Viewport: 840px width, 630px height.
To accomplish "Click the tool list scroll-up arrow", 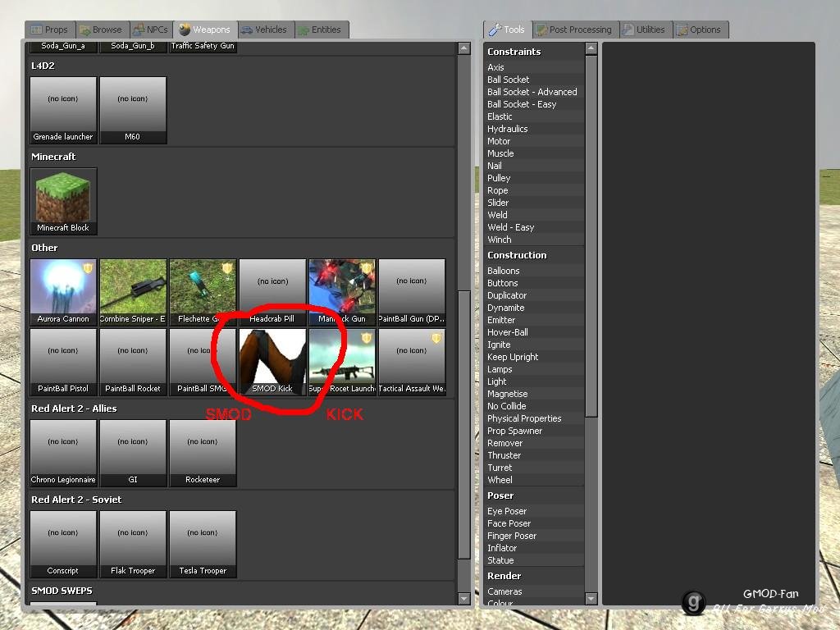I will tap(591, 48).
